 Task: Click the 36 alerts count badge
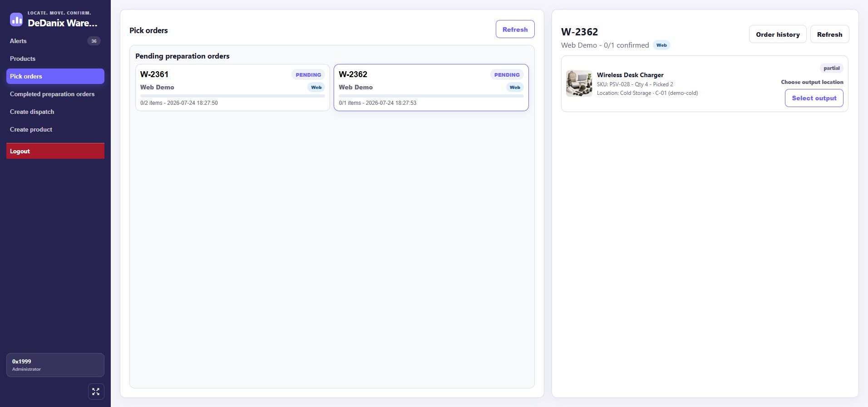[x=94, y=41]
